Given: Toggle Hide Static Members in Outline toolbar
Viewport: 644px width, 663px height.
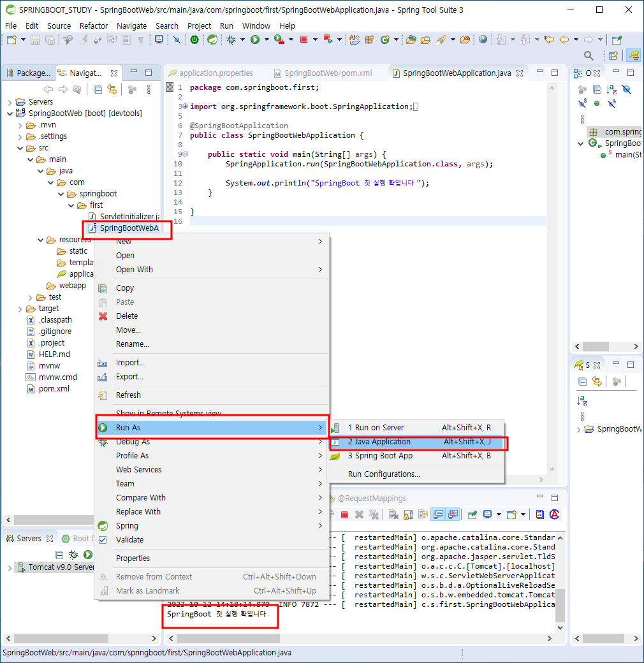Looking at the screenshot, I should coord(582,103).
